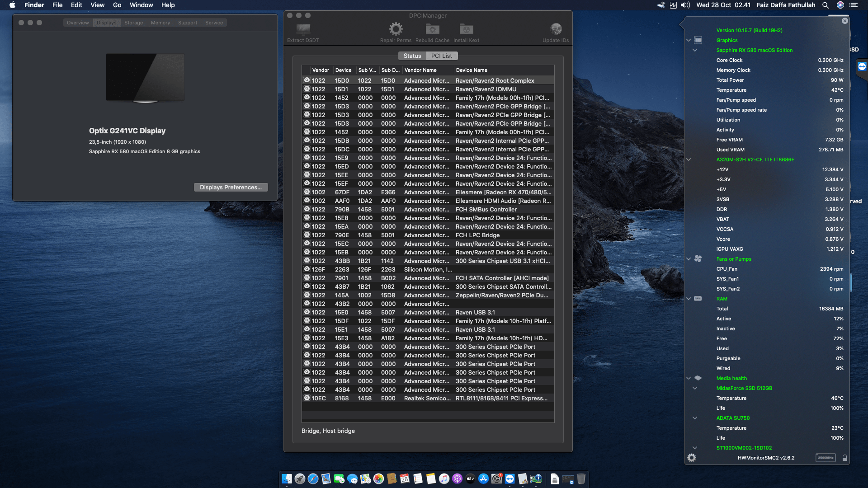Open Apple TV app from the Dock
The width and height of the screenshot is (868, 488).
point(470,479)
